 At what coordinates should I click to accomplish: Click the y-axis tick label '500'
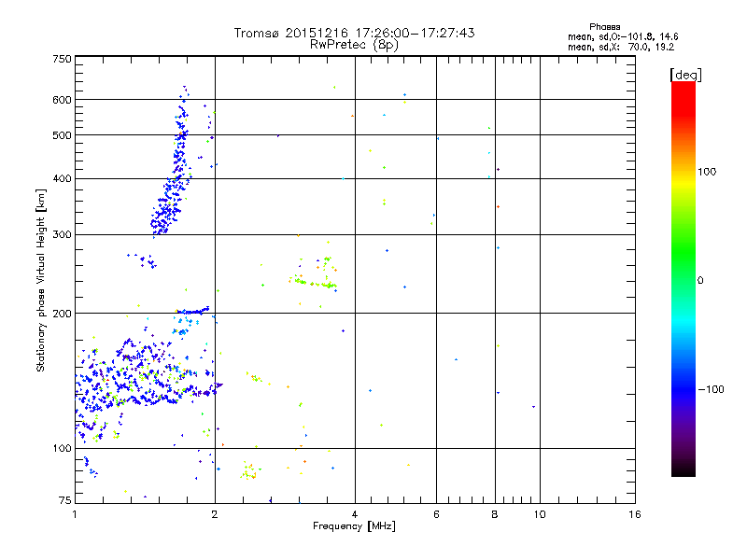pyautogui.click(x=62, y=135)
